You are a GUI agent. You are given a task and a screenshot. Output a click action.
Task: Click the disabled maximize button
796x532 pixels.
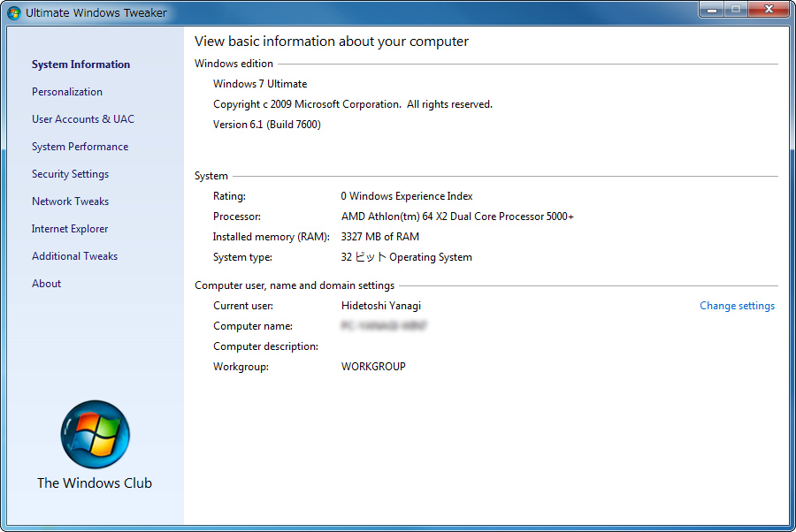[x=736, y=10]
